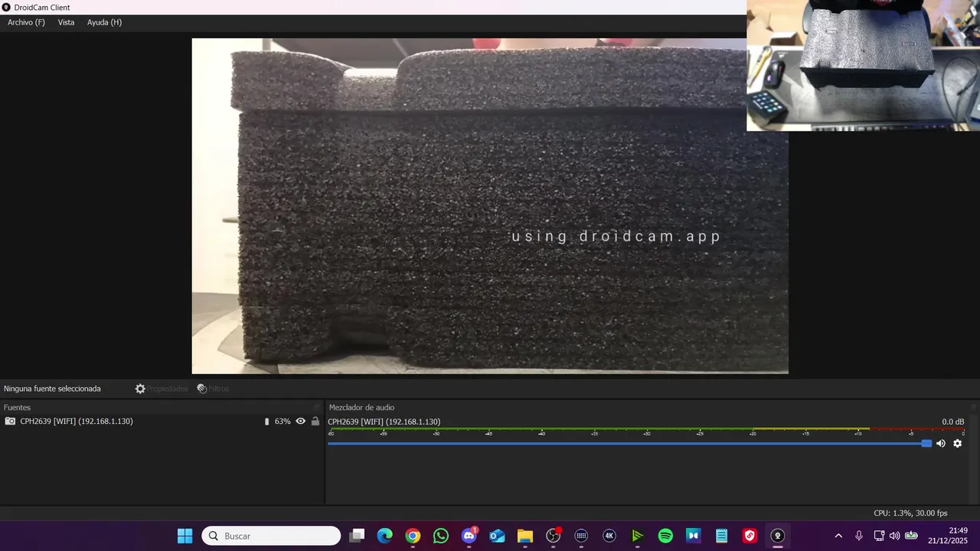Open the 4K app taskbar icon

point(609,536)
